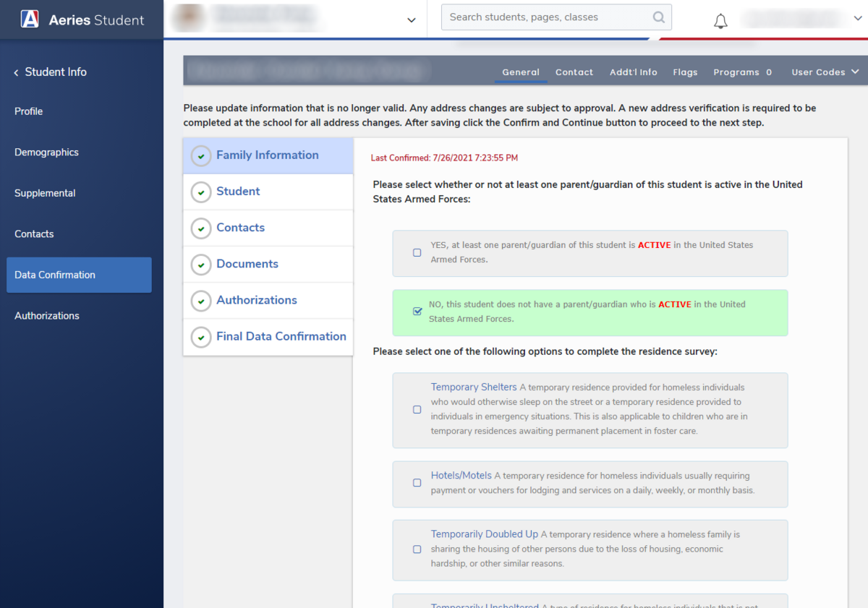Open the User Codes dropdown
The height and width of the screenshot is (608, 868).
pos(825,72)
